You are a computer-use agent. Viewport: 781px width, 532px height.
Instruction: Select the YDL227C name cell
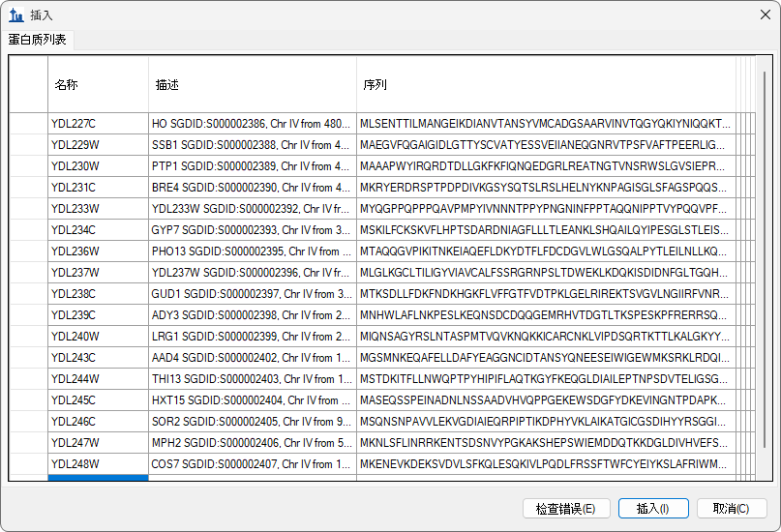click(97, 124)
